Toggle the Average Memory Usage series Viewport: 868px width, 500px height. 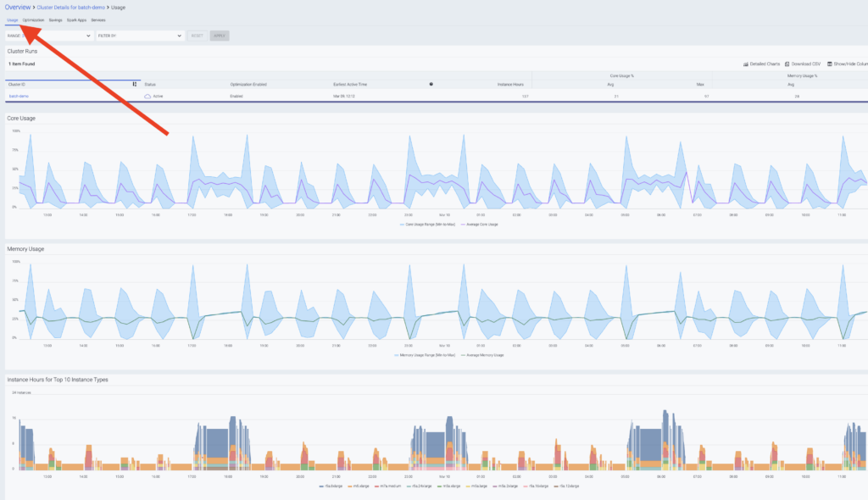click(x=485, y=353)
